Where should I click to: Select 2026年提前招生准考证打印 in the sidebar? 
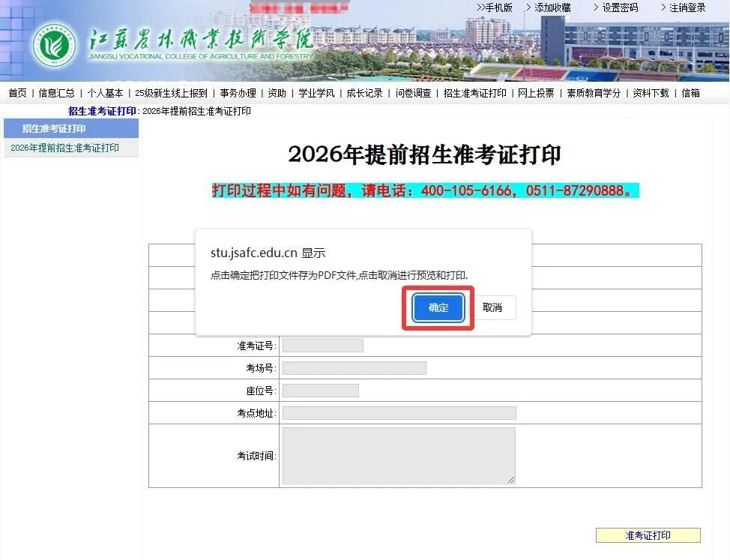tap(64, 148)
